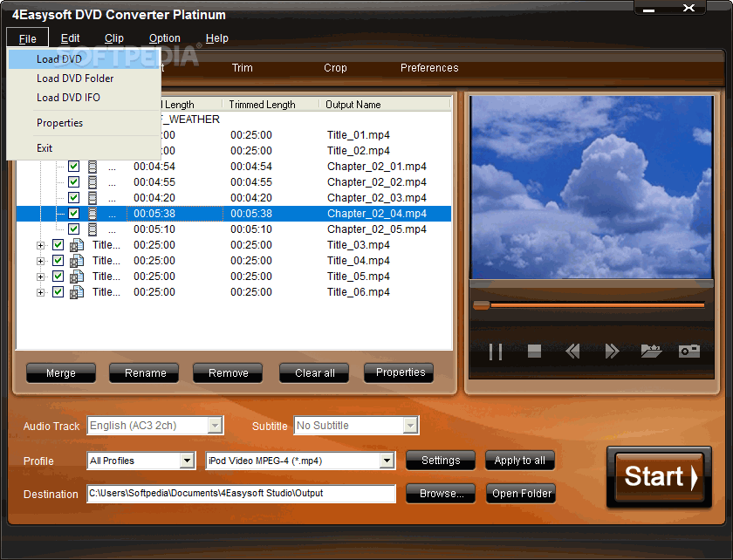Uncheck the Title_03.mp4 checkbox
This screenshot has width=733, height=560.
58,244
